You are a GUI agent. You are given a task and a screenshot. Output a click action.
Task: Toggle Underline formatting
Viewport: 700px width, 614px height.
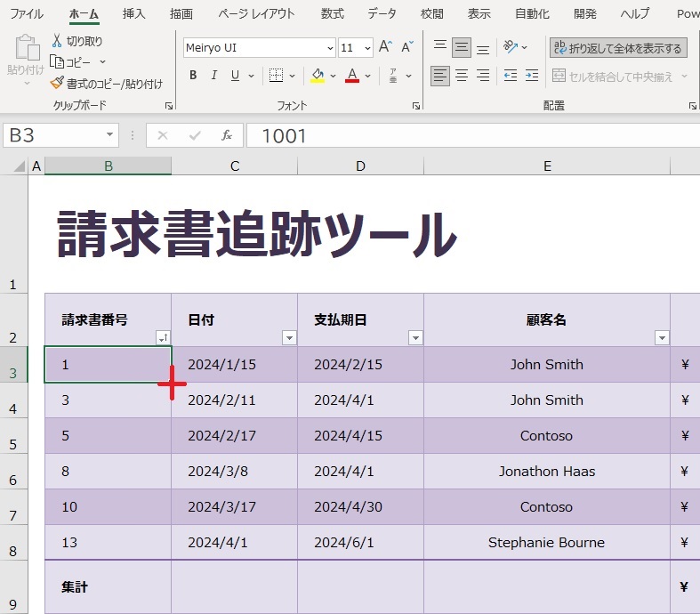[x=236, y=76]
